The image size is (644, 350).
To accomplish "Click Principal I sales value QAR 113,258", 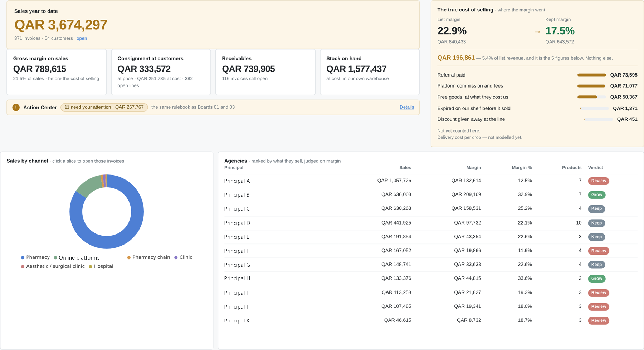I will (x=396, y=292).
